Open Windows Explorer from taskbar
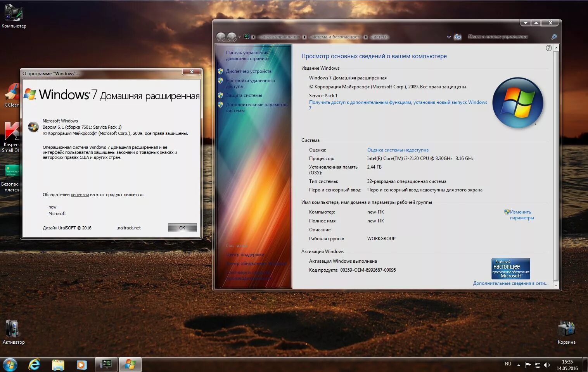The height and width of the screenshot is (372, 588). click(58, 365)
